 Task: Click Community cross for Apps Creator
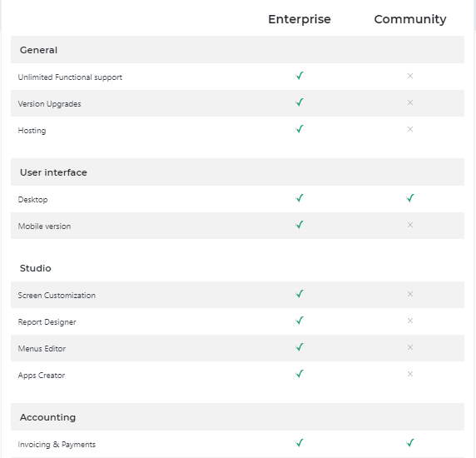[x=409, y=374]
